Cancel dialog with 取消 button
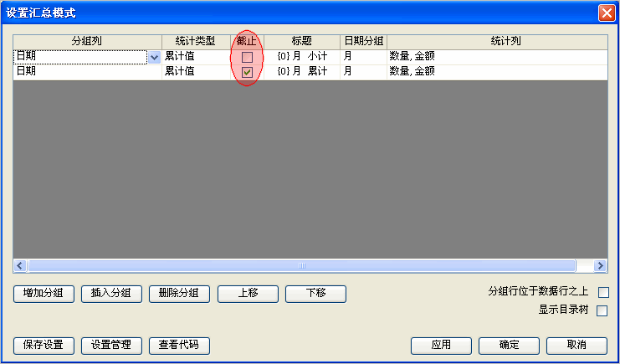 (576, 346)
